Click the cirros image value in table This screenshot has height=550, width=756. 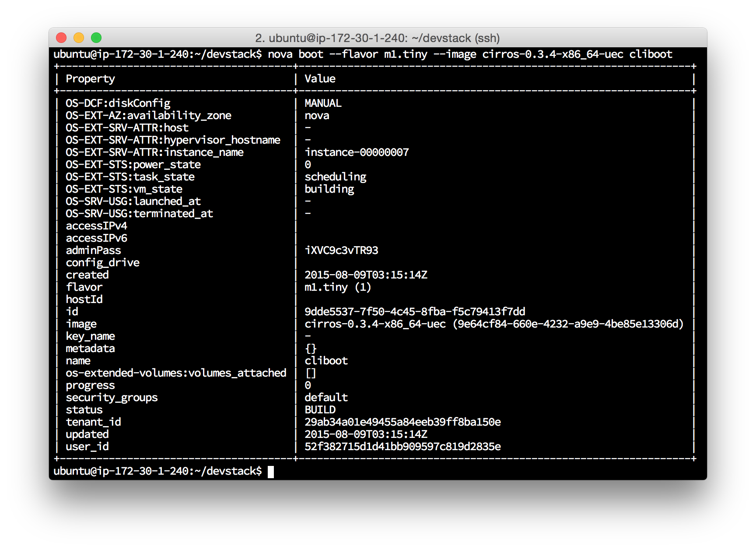pyautogui.click(x=493, y=324)
